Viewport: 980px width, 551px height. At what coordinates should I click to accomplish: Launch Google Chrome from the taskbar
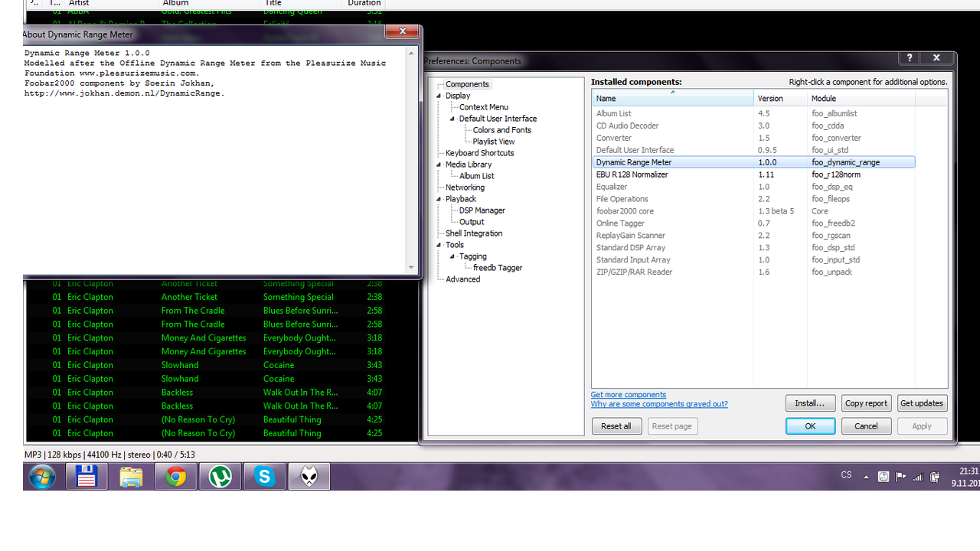[175, 477]
